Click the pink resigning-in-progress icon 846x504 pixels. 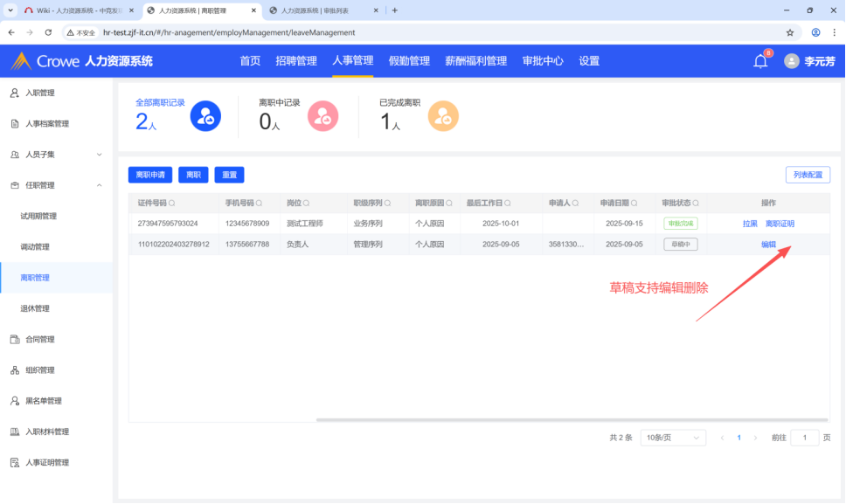[322, 115]
